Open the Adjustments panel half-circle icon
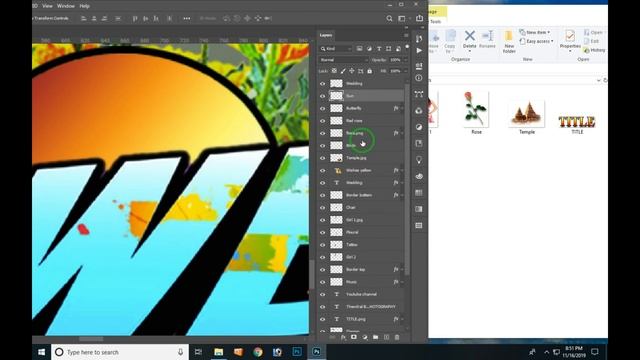 pos(419,127)
